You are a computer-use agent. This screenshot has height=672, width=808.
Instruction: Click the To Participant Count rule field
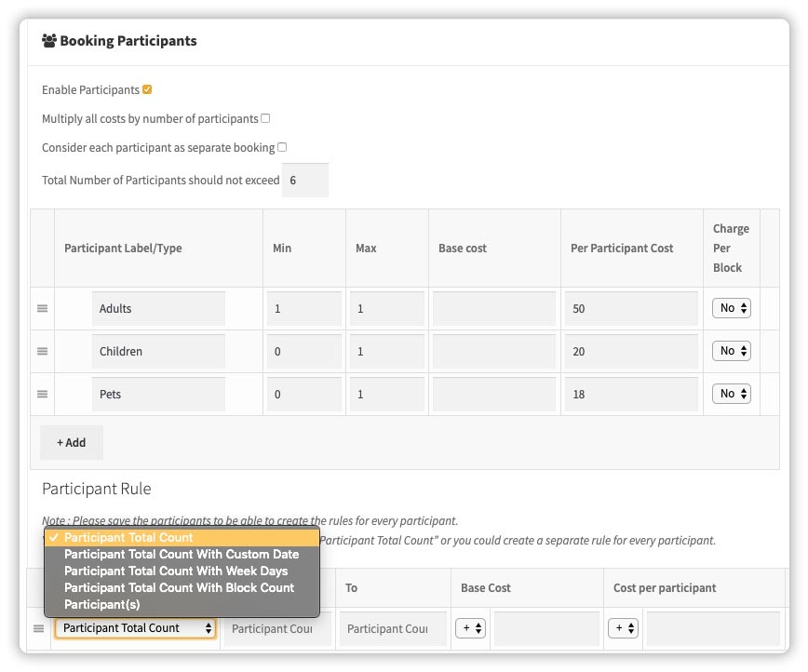tap(393, 628)
